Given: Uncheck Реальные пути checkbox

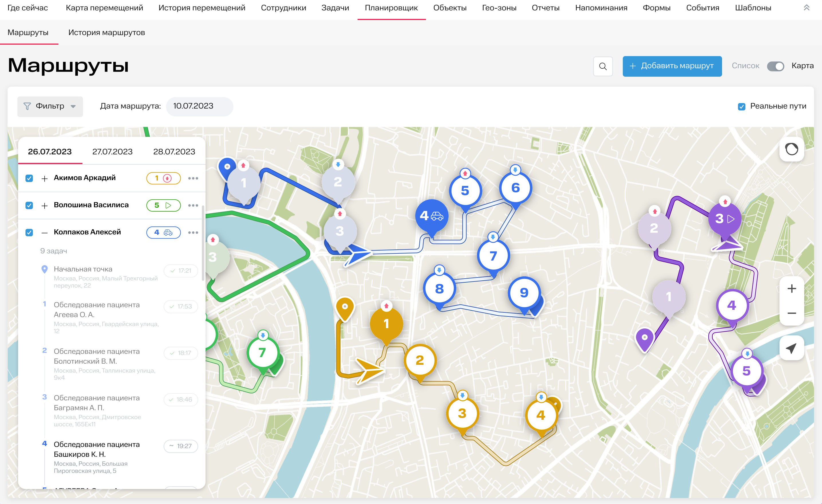Looking at the screenshot, I should click(x=741, y=107).
